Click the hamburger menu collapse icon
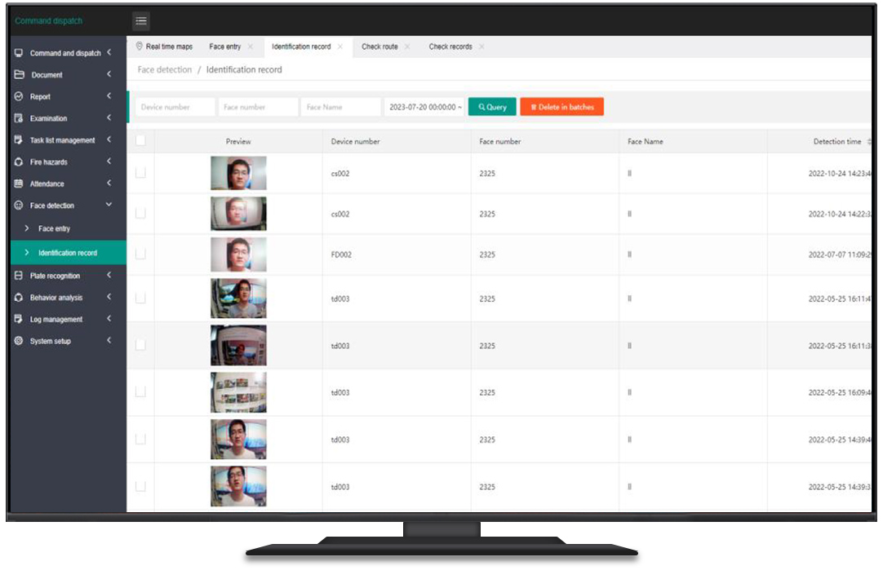The width and height of the screenshot is (883, 588). pos(141,21)
